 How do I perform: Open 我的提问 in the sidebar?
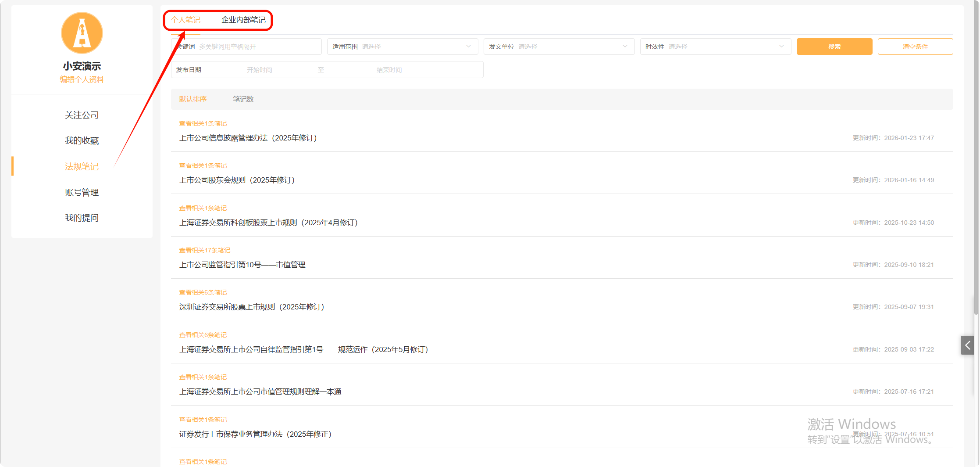82,218
